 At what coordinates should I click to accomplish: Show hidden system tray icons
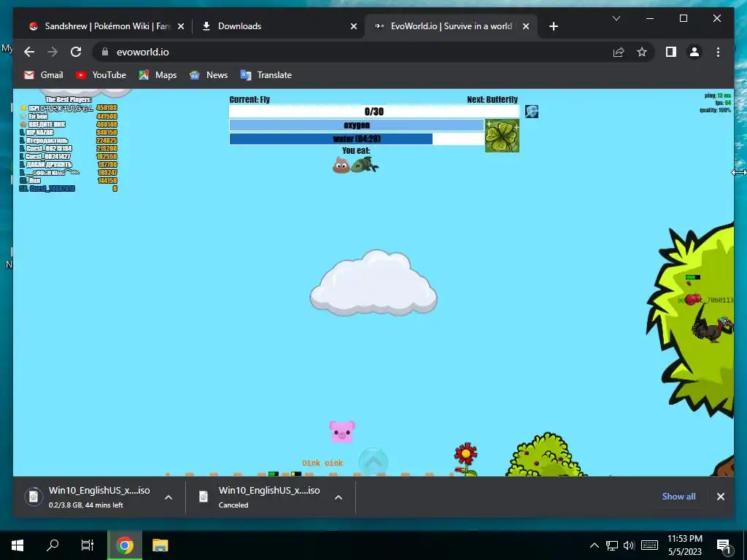pyautogui.click(x=594, y=545)
